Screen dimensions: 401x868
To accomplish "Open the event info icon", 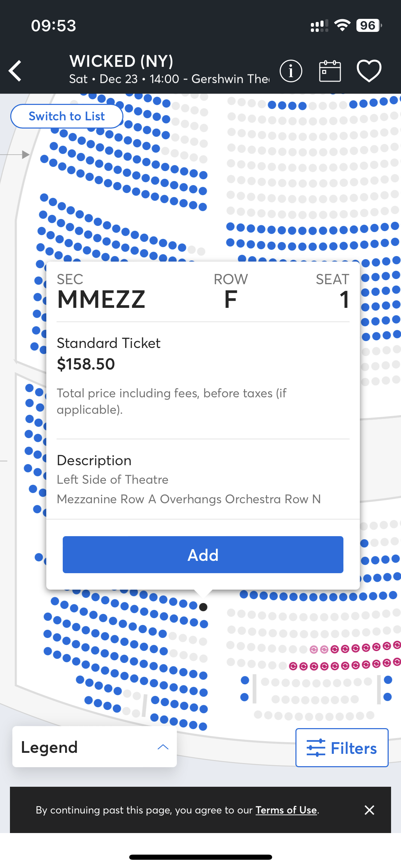I will [x=291, y=71].
